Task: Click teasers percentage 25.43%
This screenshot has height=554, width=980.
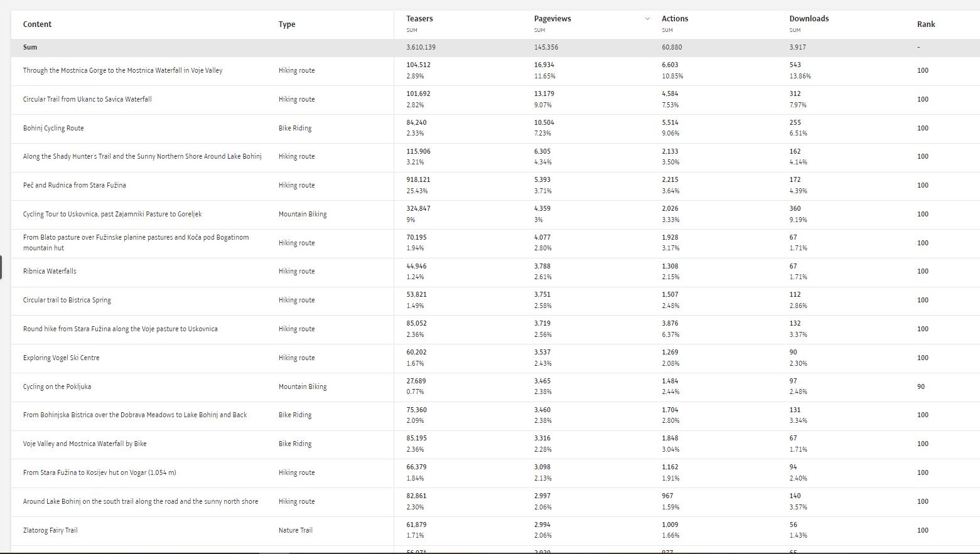Action: (417, 191)
